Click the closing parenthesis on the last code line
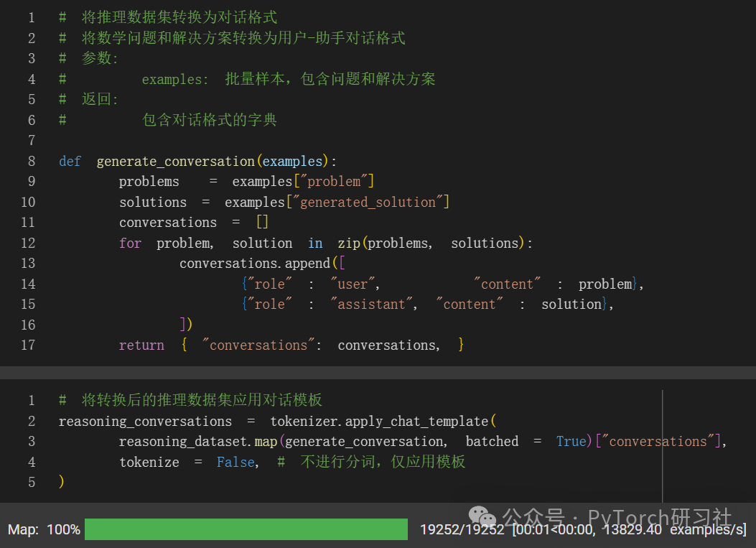Screen dimensions: 756x548 pyautogui.click(x=61, y=482)
